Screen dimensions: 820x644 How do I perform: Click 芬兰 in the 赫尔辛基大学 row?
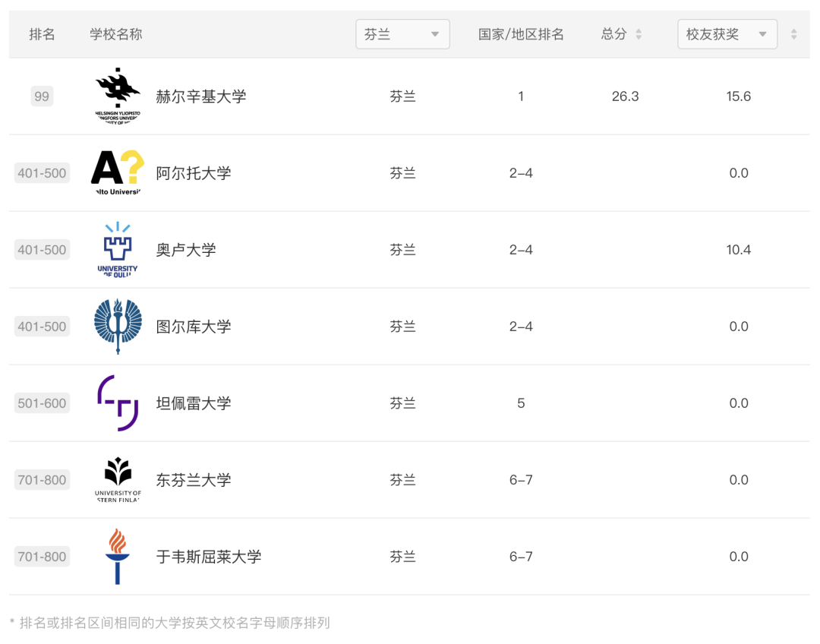402,96
